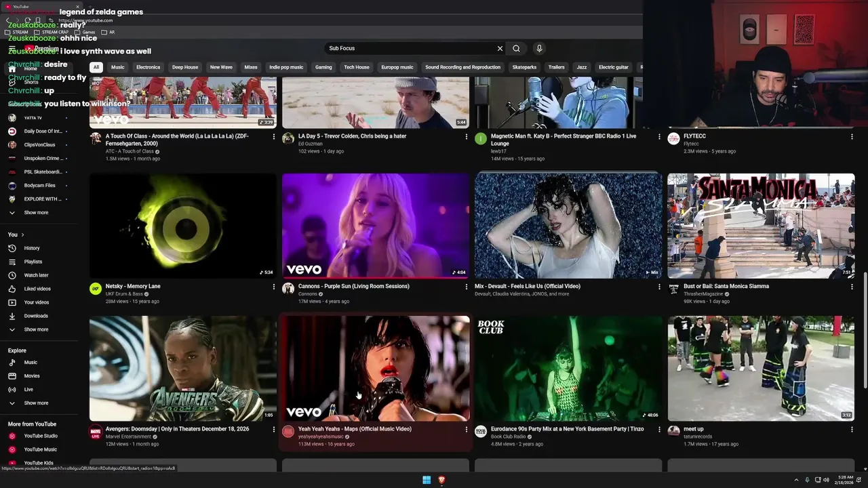Open the options menu for Netsky - Memory Lane
Viewport: 868px width, 488px height.
coord(273,287)
